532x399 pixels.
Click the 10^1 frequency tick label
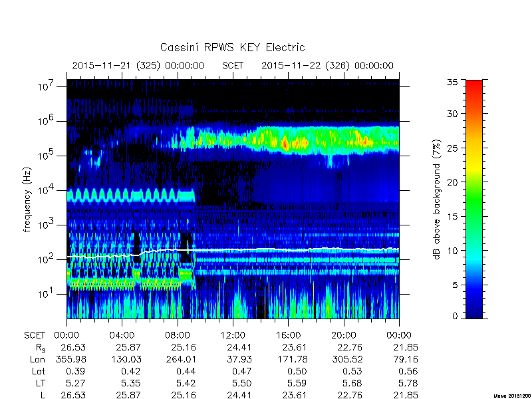(x=47, y=293)
